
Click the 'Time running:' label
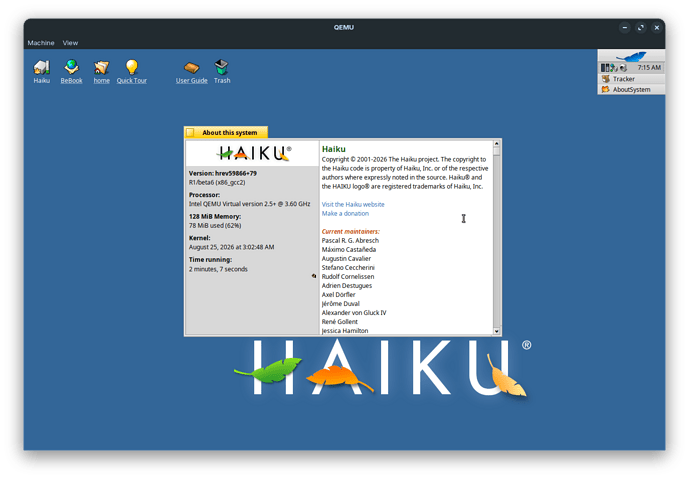[x=210, y=260]
